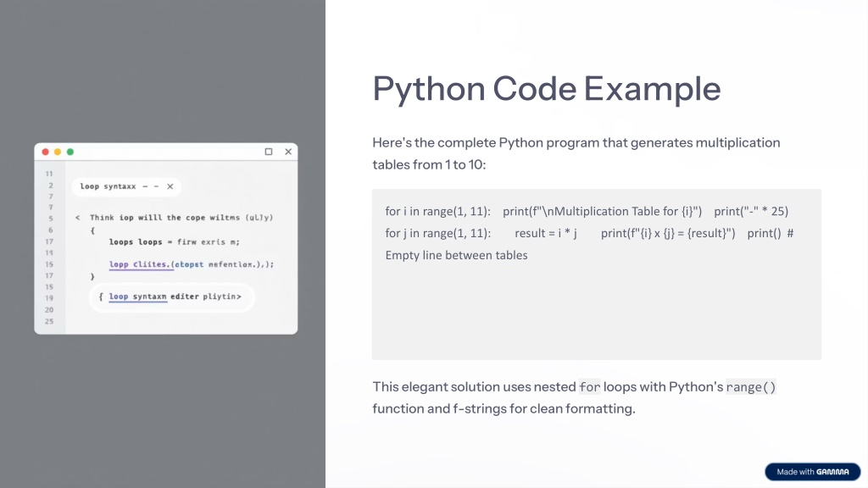868x488 pixels.
Task: Click the "Python Code Example" heading
Action: [546, 88]
